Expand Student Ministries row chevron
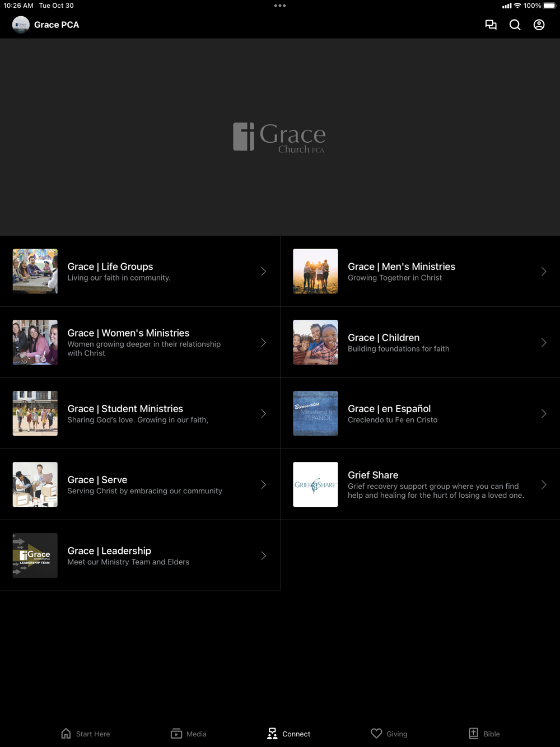 (263, 414)
